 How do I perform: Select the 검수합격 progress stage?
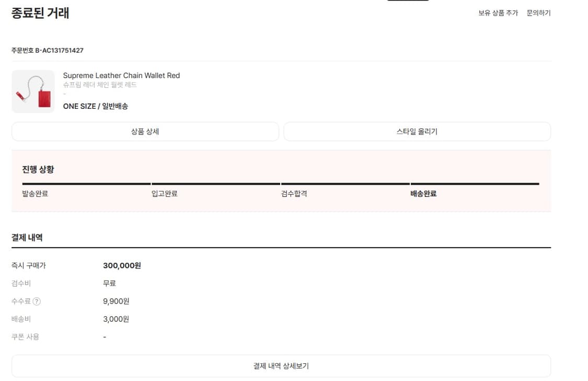294,193
